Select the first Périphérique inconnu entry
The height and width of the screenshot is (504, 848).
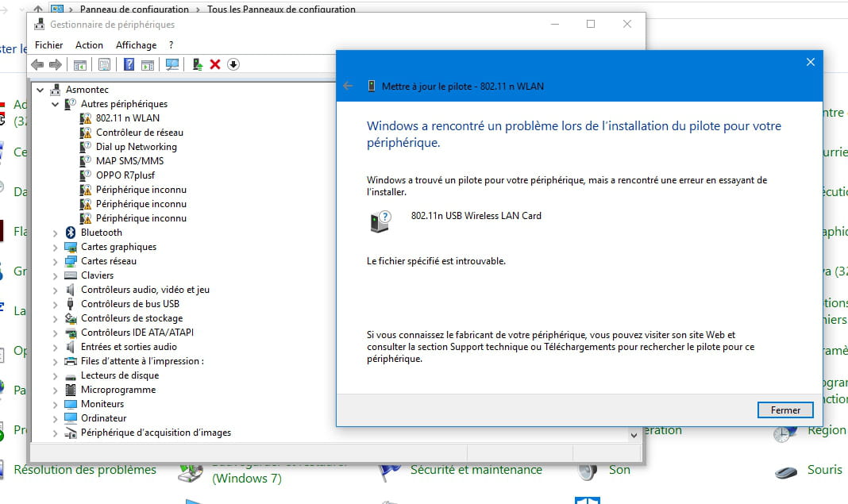141,189
